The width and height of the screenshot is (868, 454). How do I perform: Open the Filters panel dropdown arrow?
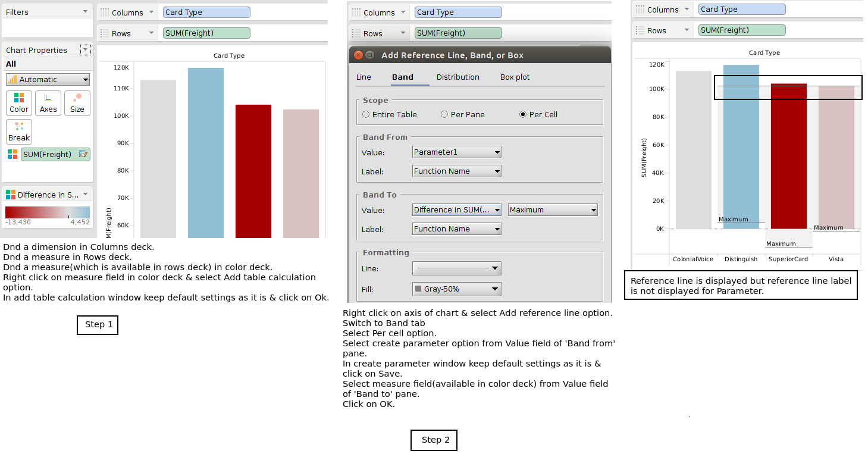85,12
